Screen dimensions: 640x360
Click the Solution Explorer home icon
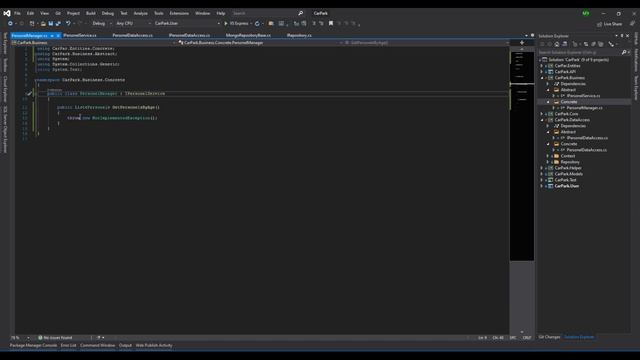point(557,44)
